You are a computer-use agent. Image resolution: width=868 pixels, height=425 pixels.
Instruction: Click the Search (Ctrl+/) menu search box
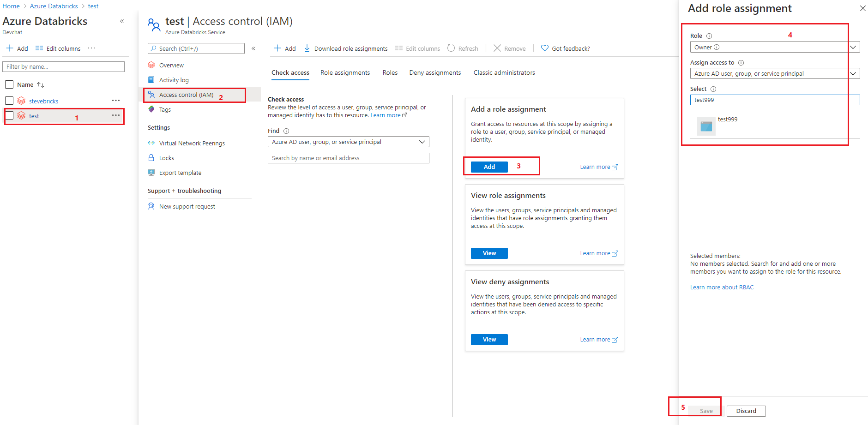tap(196, 48)
